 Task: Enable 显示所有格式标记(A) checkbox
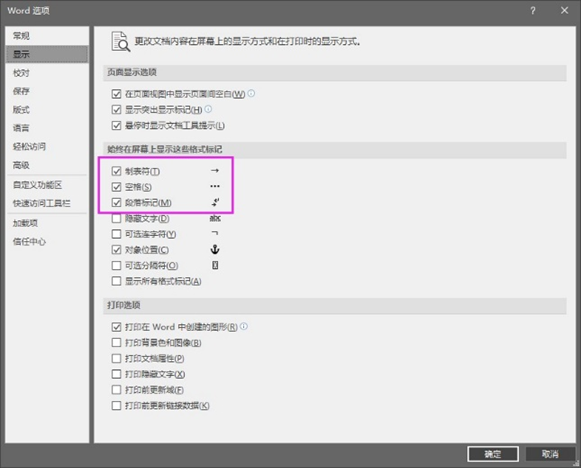tap(116, 281)
